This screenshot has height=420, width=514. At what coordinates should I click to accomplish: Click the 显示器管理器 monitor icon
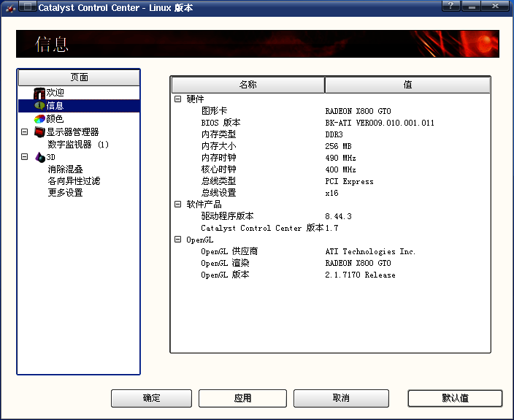[x=39, y=131]
